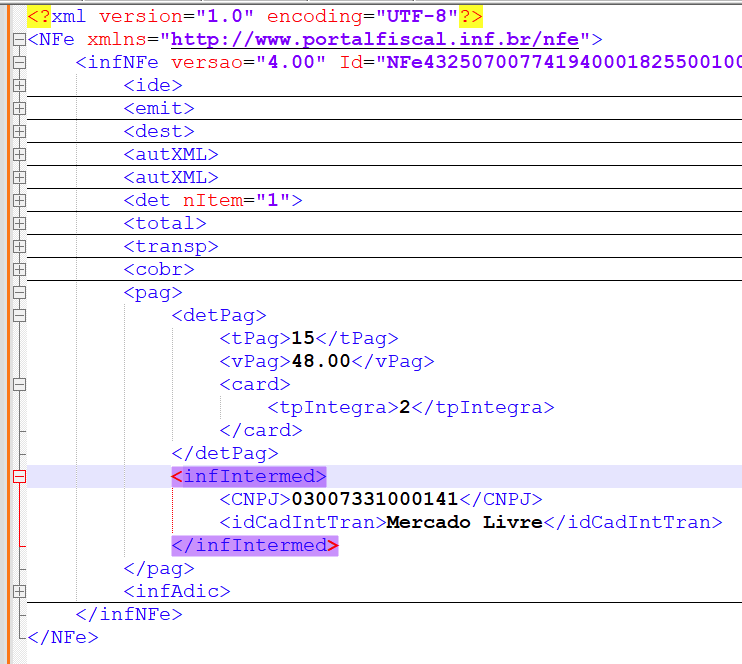Click the opening <card> tag

(x=255, y=384)
